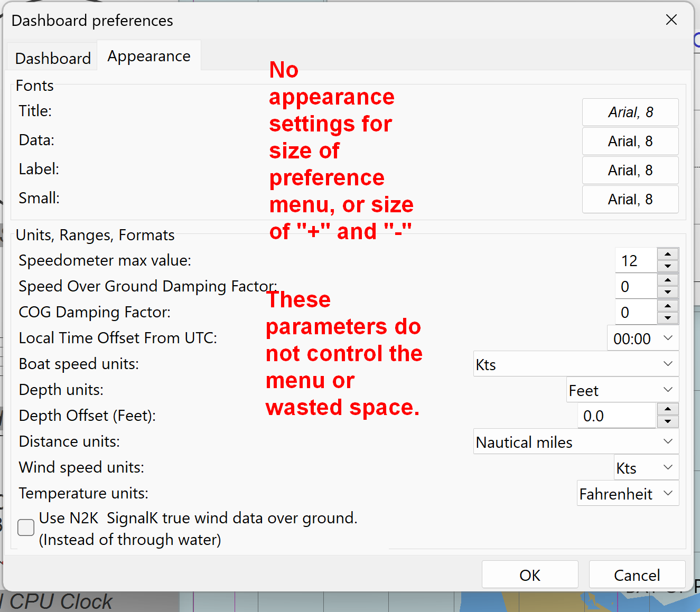Viewport: 700px width, 612px height.
Task: Open the Title font selector showing Arial, 8
Action: tap(630, 112)
